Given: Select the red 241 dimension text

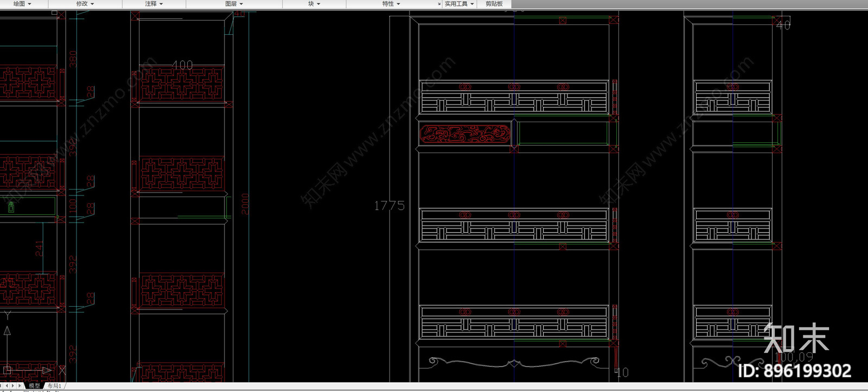Looking at the screenshot, I should (39, 249).
